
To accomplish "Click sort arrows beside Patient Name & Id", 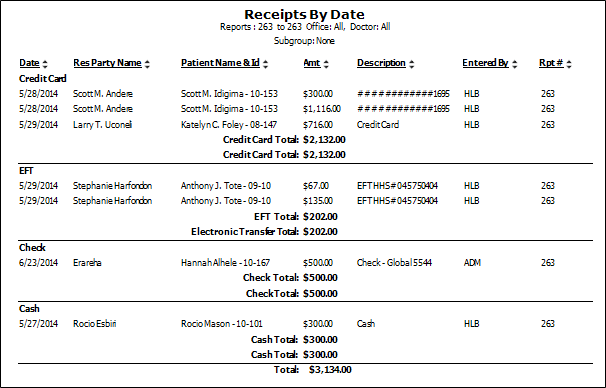I will 266,64.
